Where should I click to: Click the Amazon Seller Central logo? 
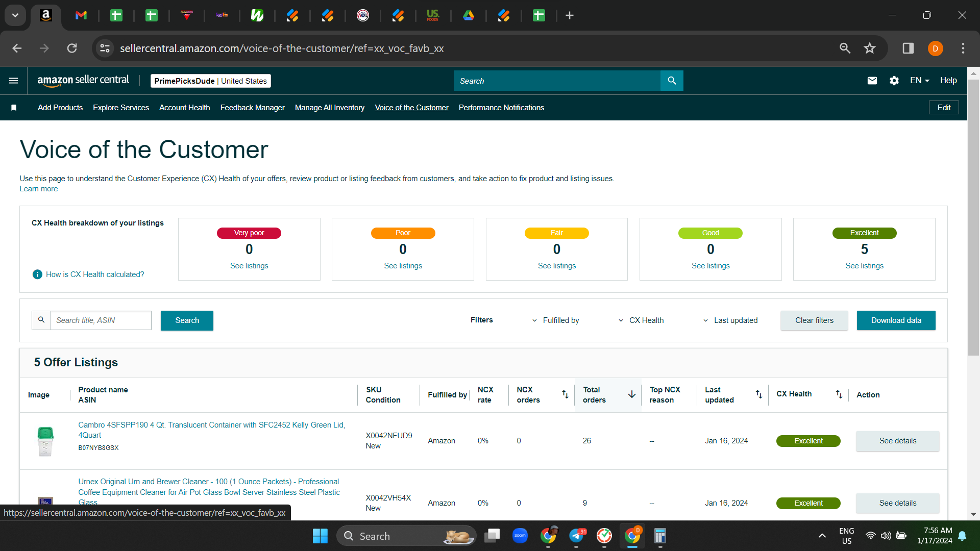point(83,81)
